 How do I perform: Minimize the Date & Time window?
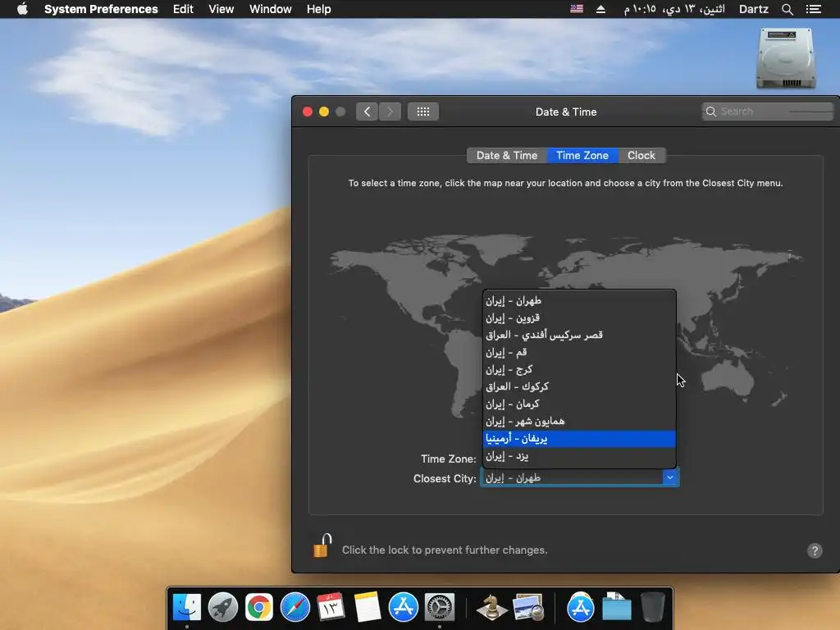324,112
